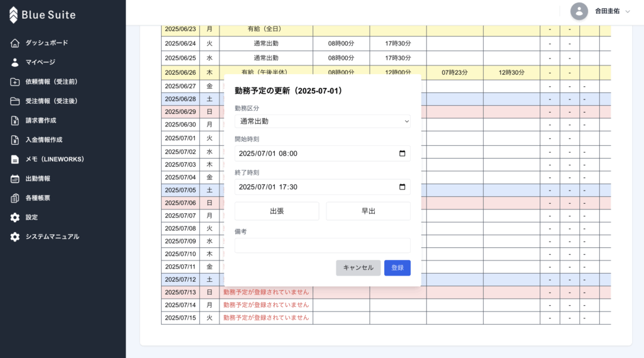
Task: Click the 2025/07/10 date cell
Action: [x=180, y=254]
